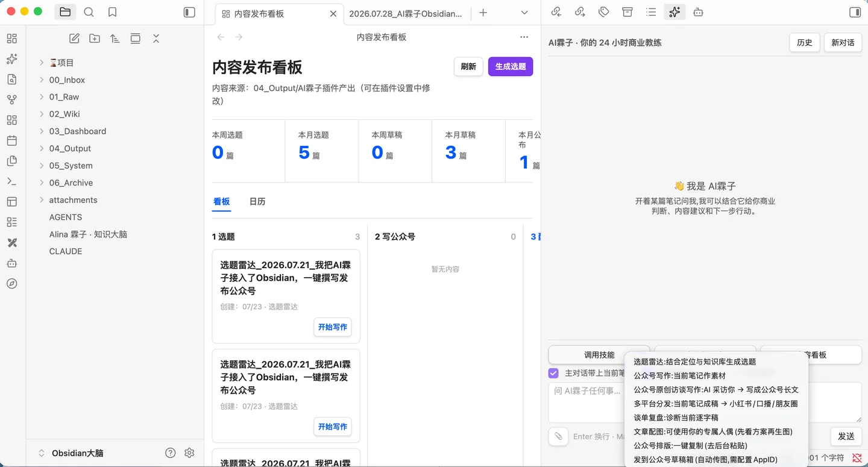Open the CLAUDE note in explorer
Viewport: 868px width, 467px height.
tap(66, 251)
